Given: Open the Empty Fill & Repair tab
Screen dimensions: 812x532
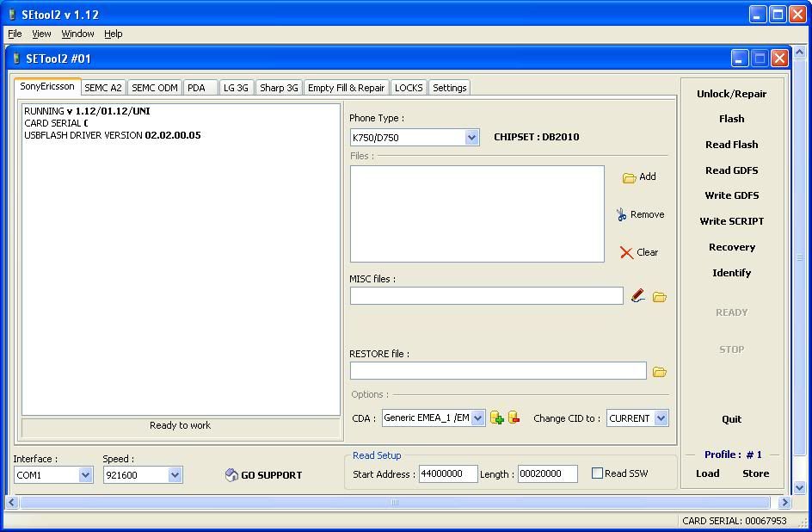Looking at the screenshot, I should tap(346, 88).
